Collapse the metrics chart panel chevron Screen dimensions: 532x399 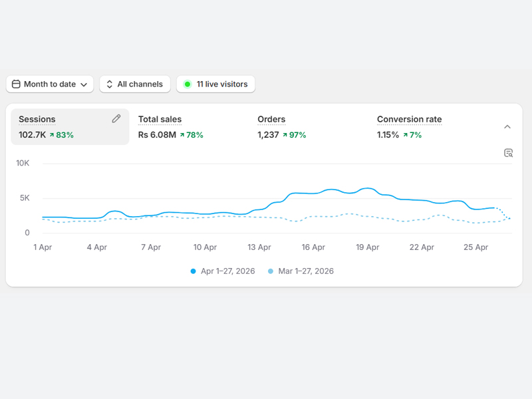click(x=507, y=127)
